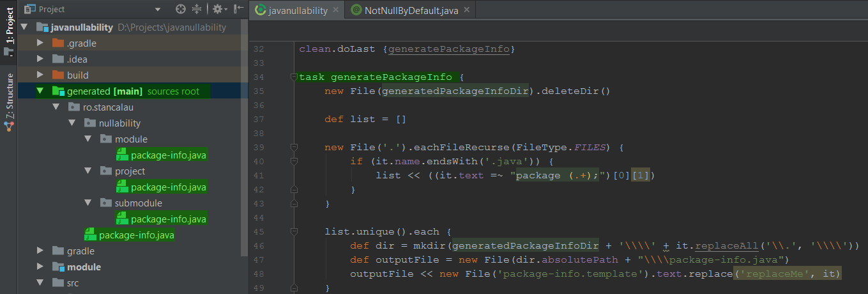Collapse the javanullability root folder

24,27
